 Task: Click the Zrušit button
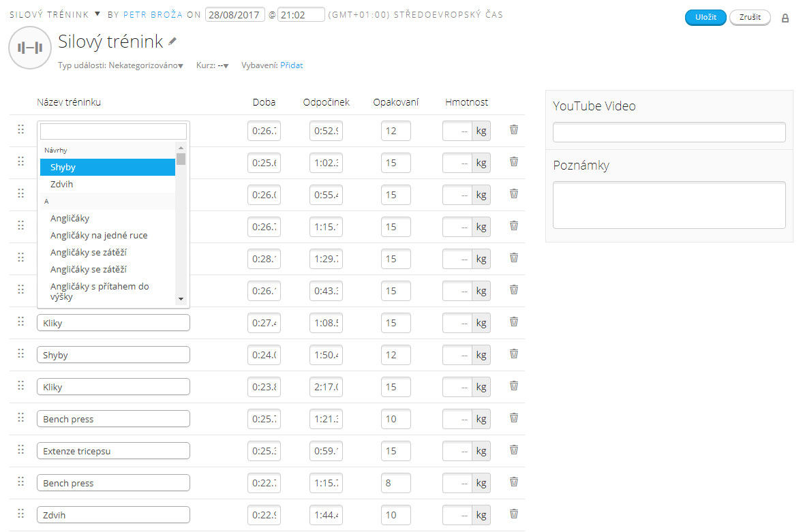coord(749,18)
